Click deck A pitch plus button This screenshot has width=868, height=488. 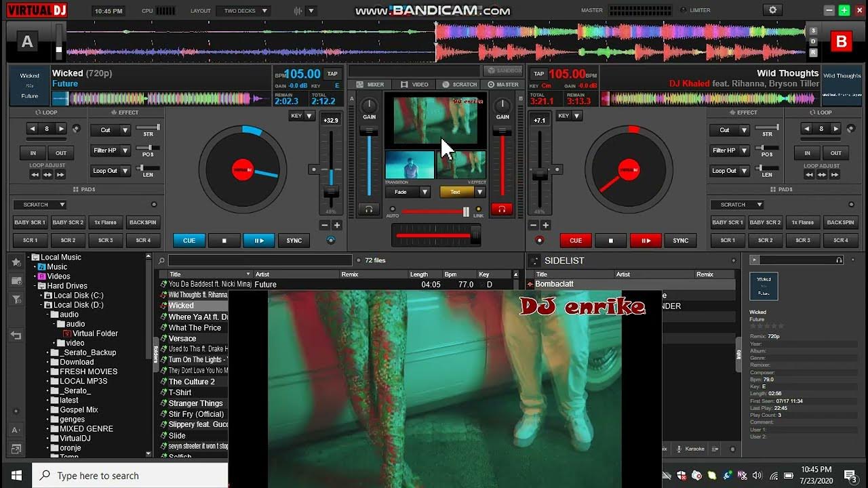coord(337,225)
